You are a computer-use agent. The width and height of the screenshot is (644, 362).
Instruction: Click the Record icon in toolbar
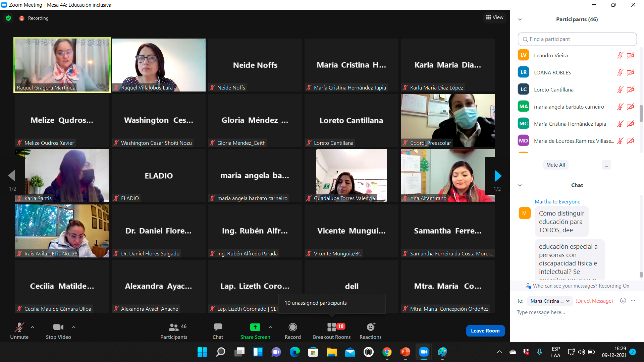point(292,327)
